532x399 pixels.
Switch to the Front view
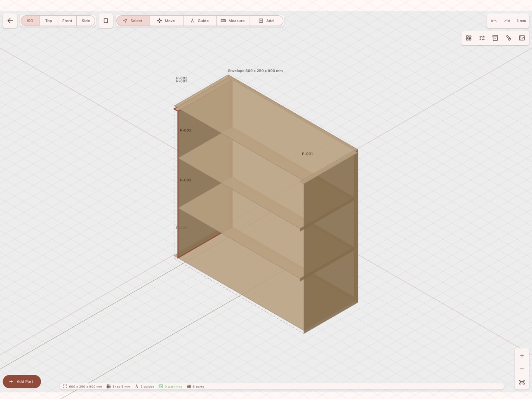(x=67, y=21)
